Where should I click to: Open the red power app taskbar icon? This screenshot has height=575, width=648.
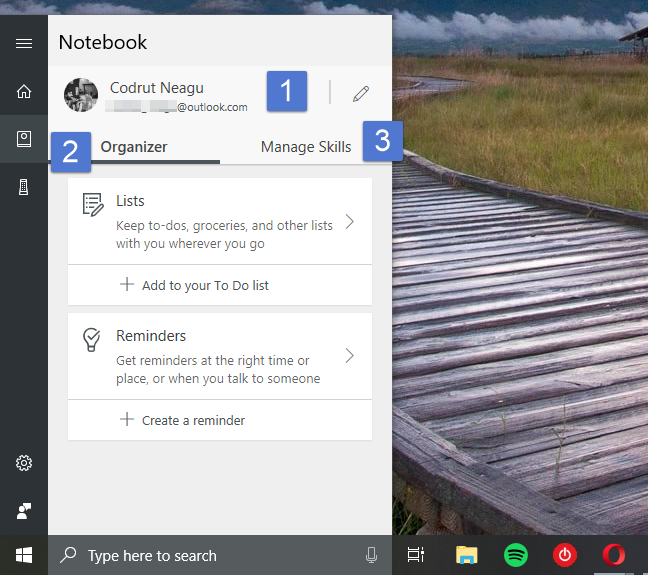(565, 555)
